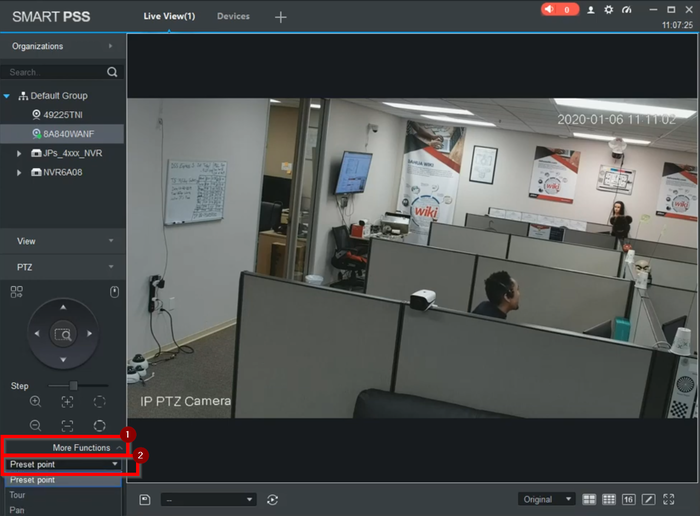The width and height of the screenshot is (700, 516).
Task: Open the Preset point dropdown
Action: (63, 465)
